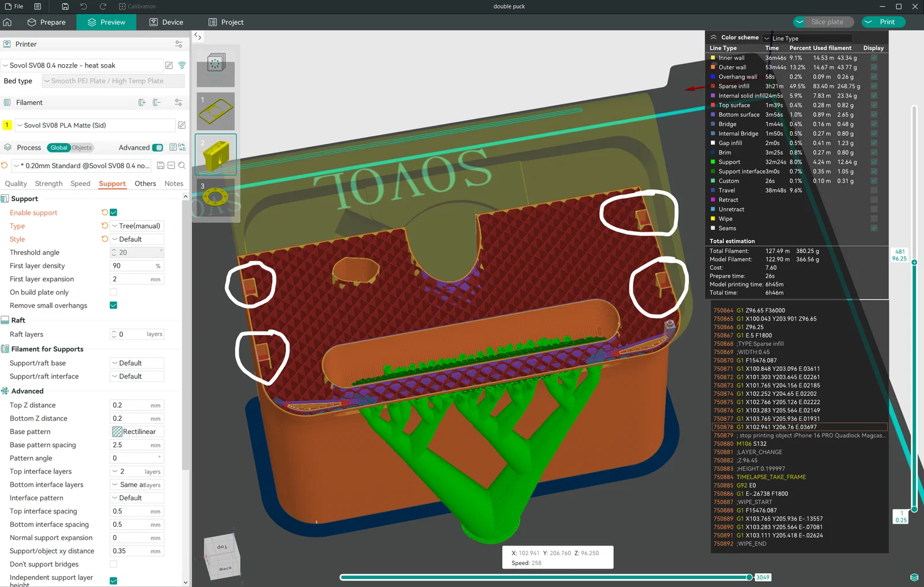Reset Enable support to default value

105,212
